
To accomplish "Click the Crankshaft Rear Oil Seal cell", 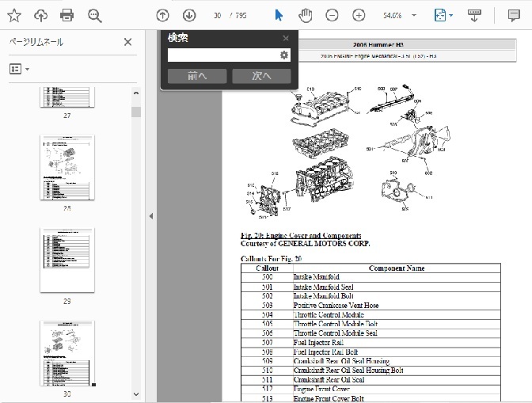I will click(397, 380).
